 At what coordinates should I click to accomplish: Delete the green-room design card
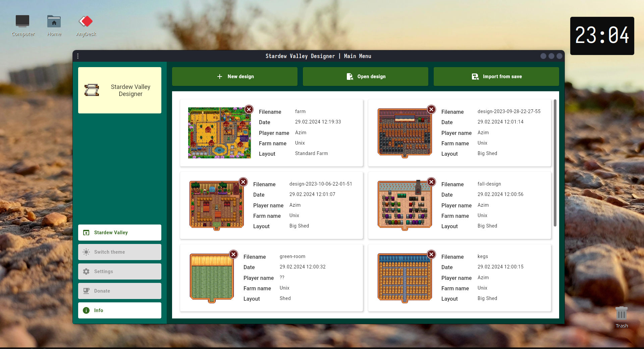pyautogui.click(x=233, y=254)
